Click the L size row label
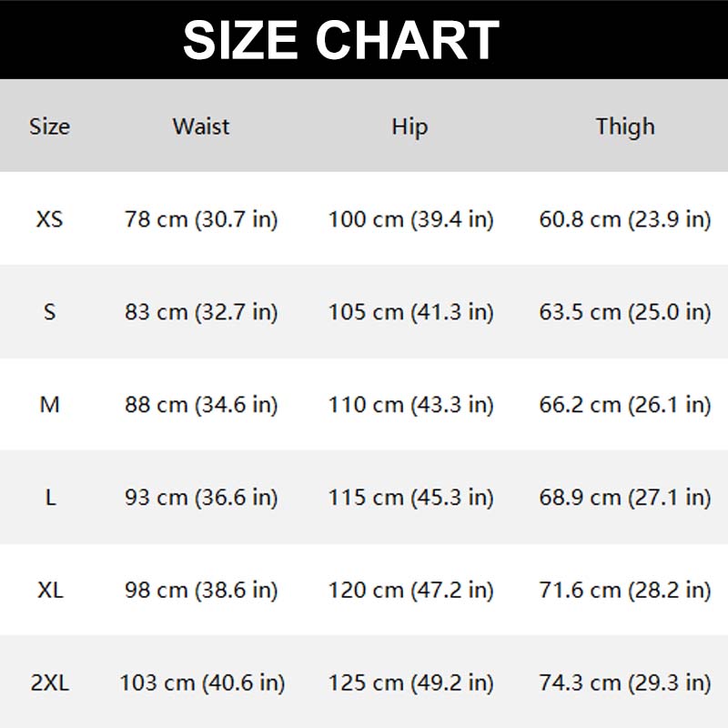 tap(50, 498)
